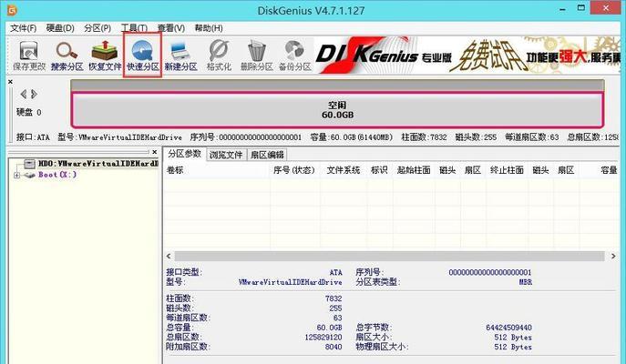The image size is (626, 364).
Task: Switch to Browse Files (浏览文件) tab
Action: pyautogui.click(x=226, y=155)
